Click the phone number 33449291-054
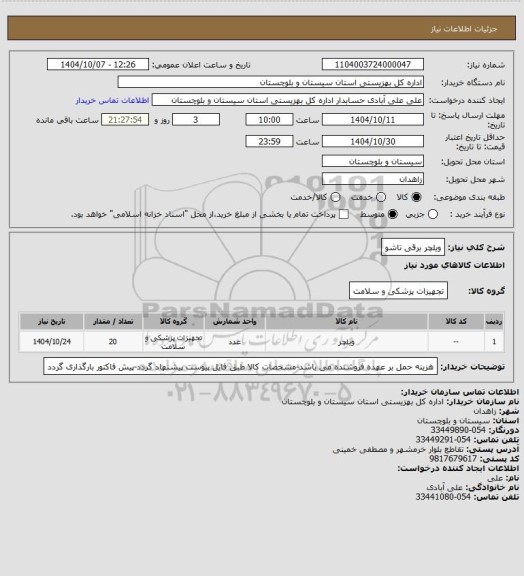 coord(443,439)
